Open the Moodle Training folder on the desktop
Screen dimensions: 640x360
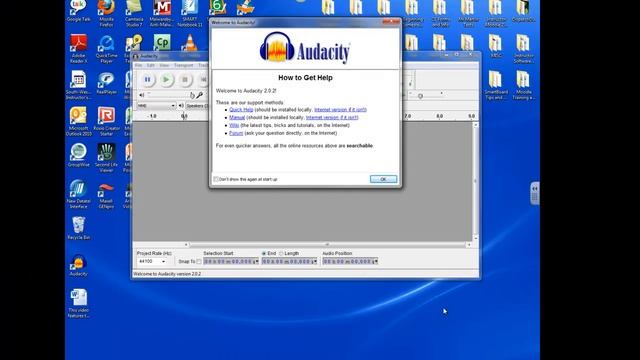pyautogui.click(x=523, y=85)
